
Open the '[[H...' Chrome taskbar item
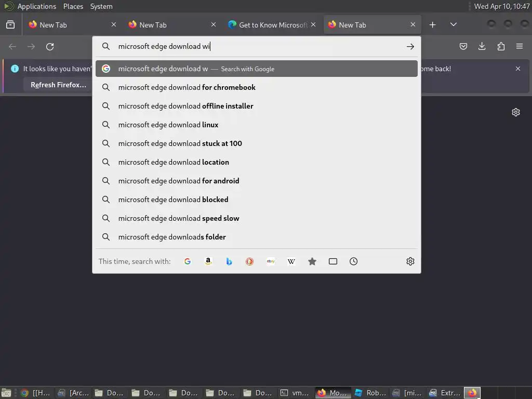click(x=35, y=393)
